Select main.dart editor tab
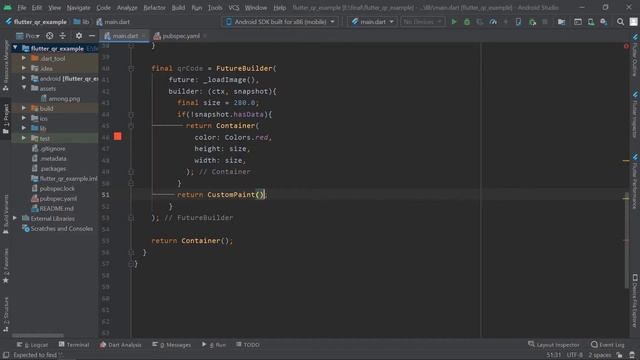The width and height of the screenshot is (640, 360). (x=124, y=36)
